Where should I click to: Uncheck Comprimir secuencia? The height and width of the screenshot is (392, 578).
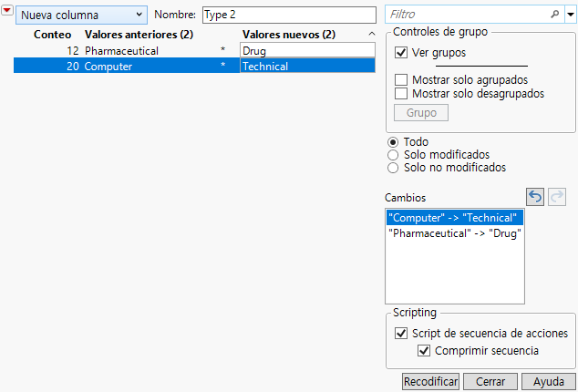(424, 350)
